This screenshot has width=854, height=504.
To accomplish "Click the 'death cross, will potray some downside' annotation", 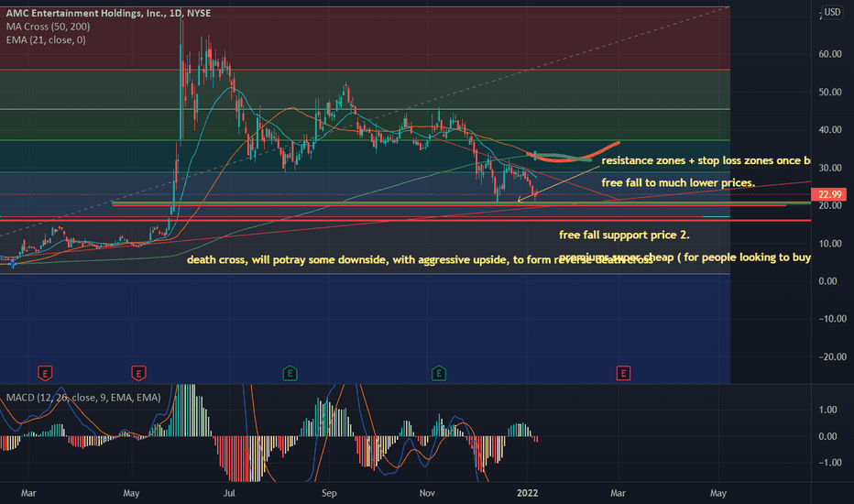I will (420, 260).
